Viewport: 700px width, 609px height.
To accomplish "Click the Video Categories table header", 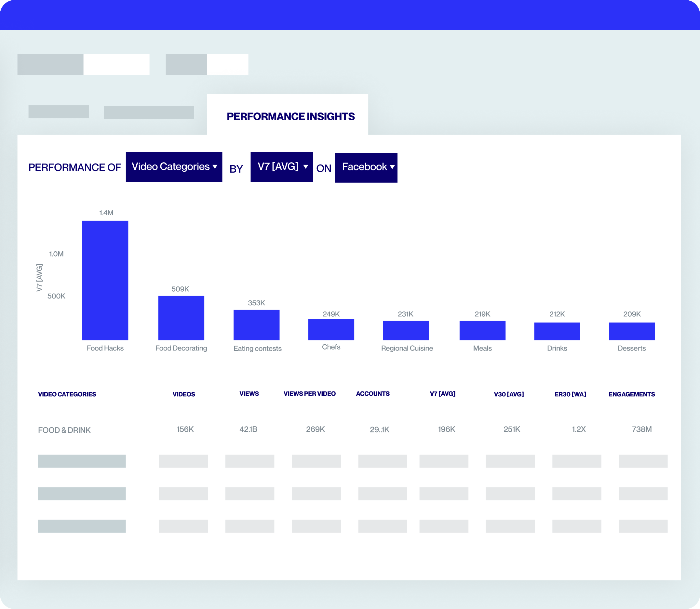I will pos(67,394).
